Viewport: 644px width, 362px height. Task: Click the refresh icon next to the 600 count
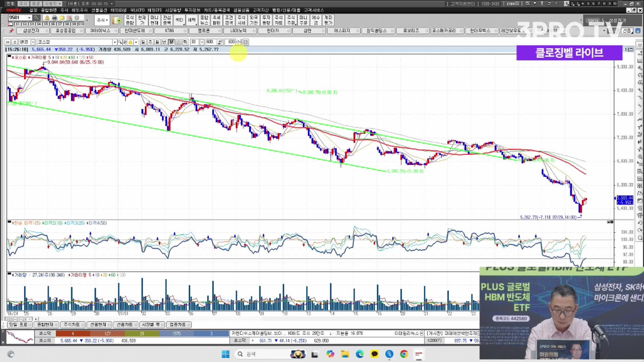coord(220,42)
